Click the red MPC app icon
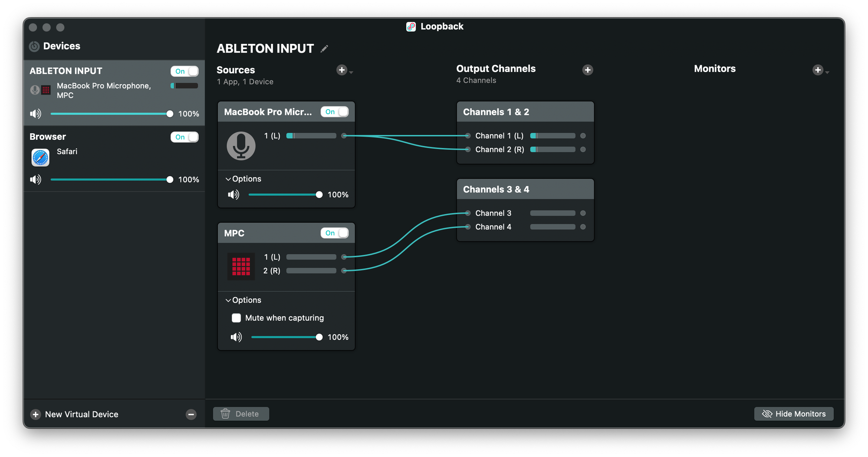This screenshot has height=457, width=868. [241, 266]
